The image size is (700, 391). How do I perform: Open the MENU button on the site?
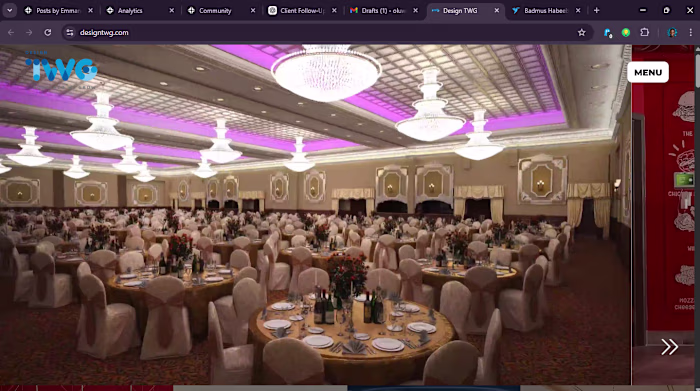click(x=648, y=72)
